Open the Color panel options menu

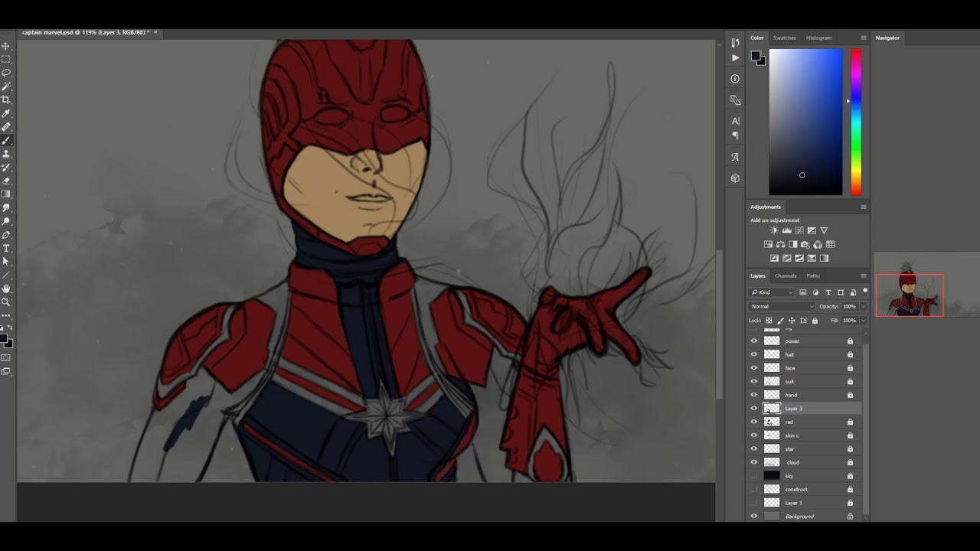pos(864,37)
